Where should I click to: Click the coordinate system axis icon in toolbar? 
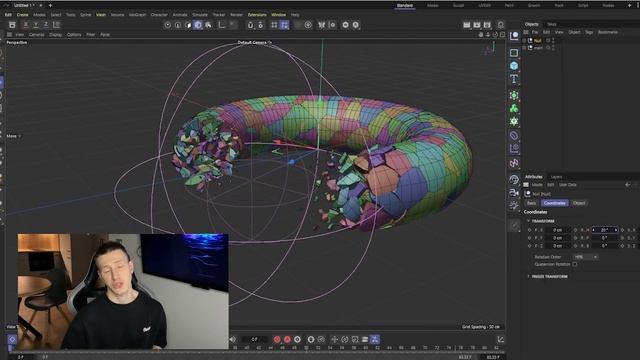222,25
